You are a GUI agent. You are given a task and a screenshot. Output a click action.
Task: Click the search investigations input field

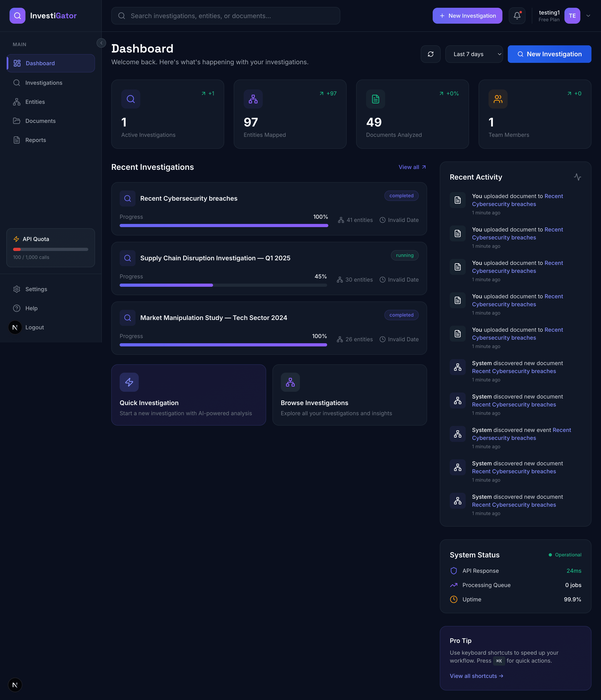click(226, 16)
